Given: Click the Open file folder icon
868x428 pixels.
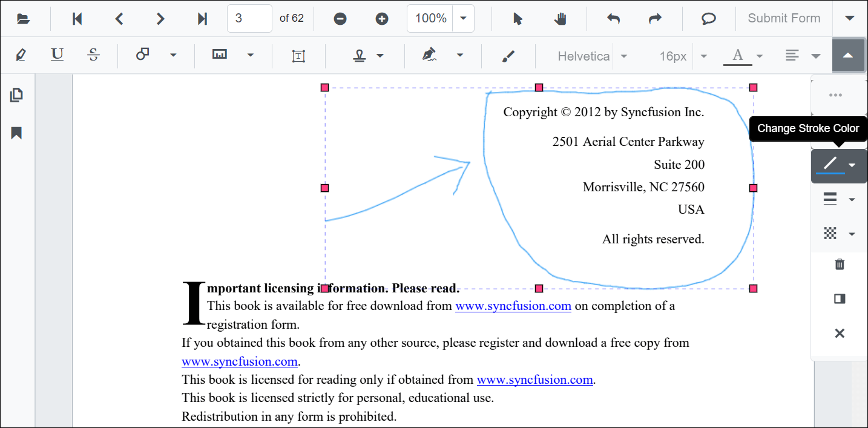Looking at the screenshot, I should 23,19.
